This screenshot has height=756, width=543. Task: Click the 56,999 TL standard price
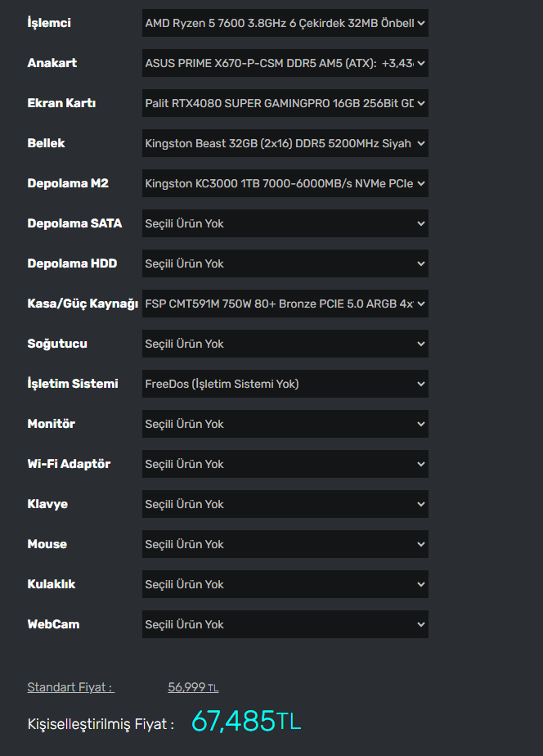click(x=193, y=687)
